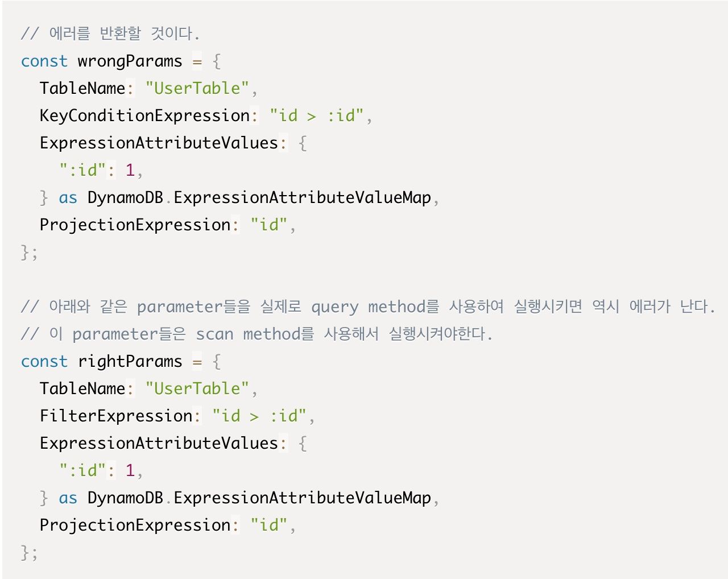Image resolution: width=728 pixels, height=579 pixels.
Task: Click second DynamoDB.ExpressionAttributeValueMap type
Action: point(259,498)
